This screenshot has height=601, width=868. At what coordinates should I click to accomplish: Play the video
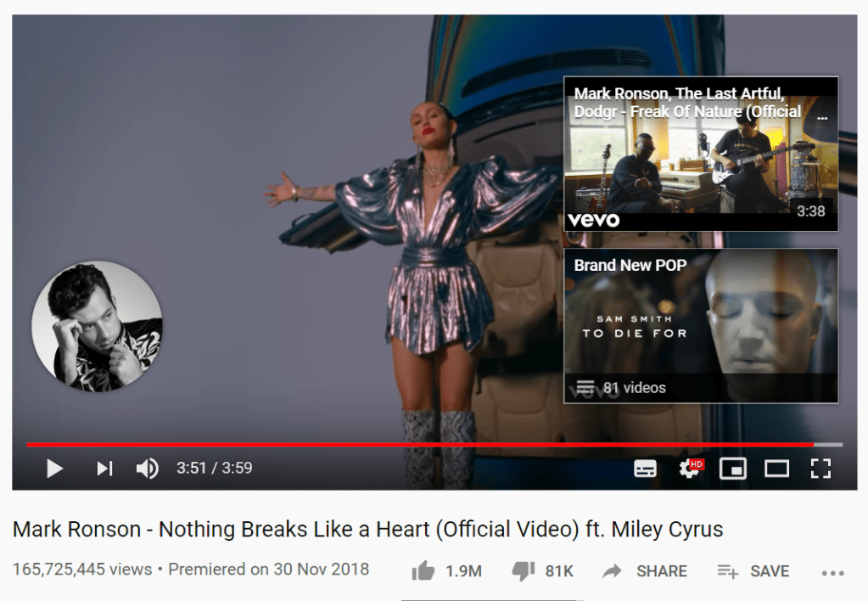pos(54,469)
